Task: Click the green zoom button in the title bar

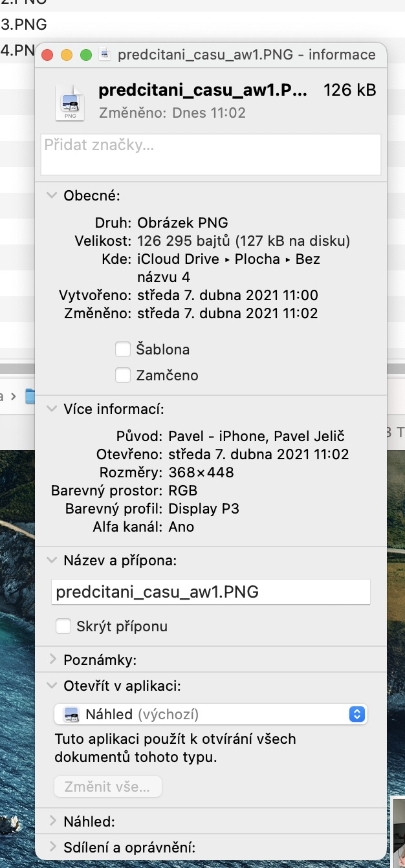Action: [x=85, y=55]
